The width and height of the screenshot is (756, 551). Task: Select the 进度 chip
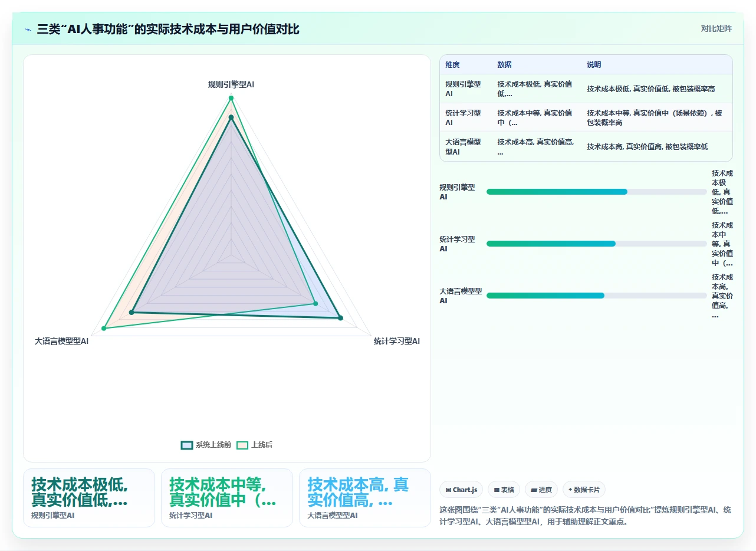pyautogui.click(x=541, y=490)
